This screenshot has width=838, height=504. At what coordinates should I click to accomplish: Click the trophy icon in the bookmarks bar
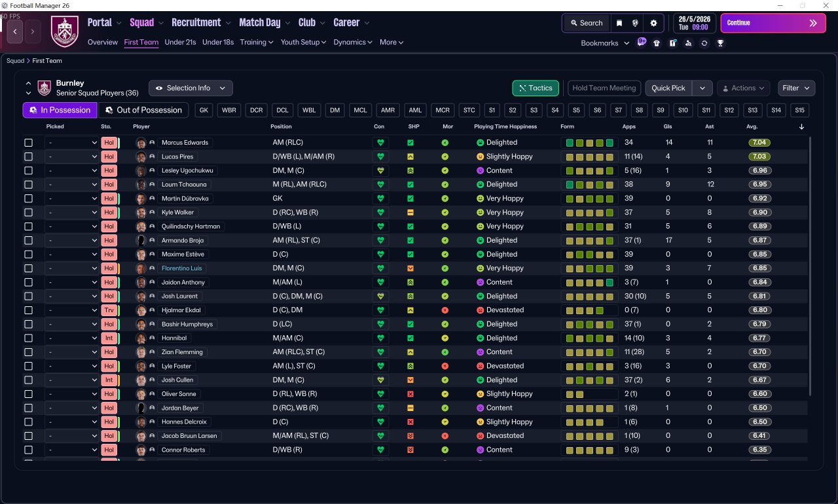pyautogui.click(x=720, y=43)
